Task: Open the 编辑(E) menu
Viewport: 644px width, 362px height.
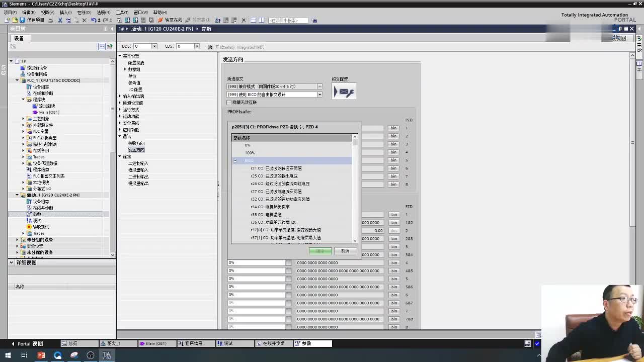Action: tap(28, 12)
